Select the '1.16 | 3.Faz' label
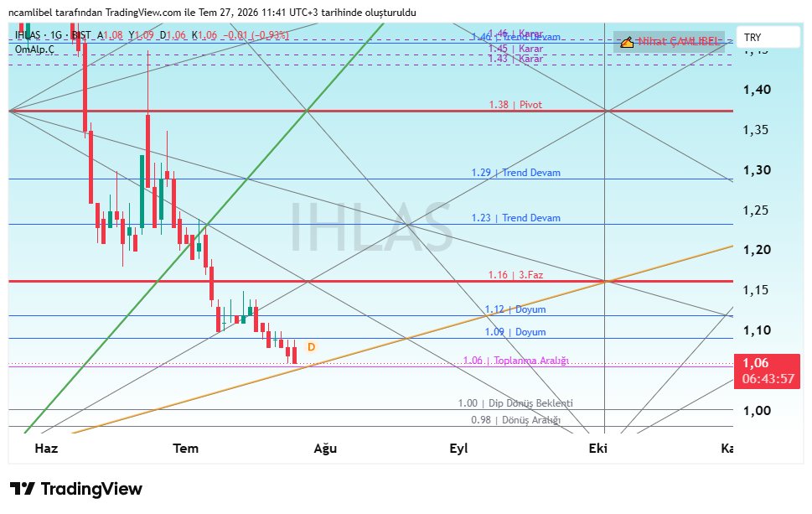The image size is (812, 514). point(516,275)
